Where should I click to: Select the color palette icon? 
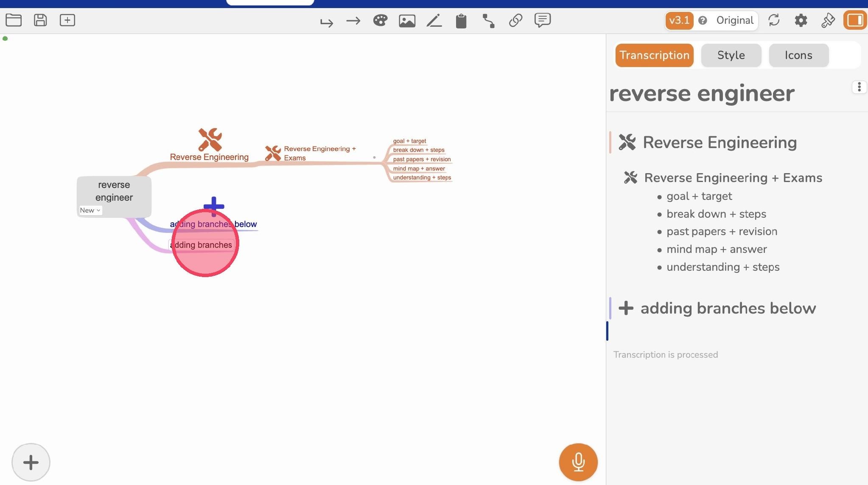point(380,20)
